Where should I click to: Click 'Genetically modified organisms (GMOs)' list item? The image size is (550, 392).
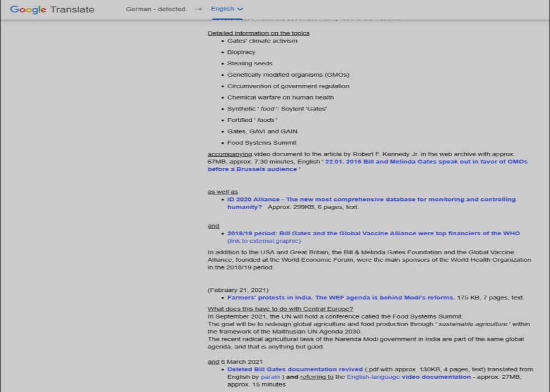pos(288,75)
